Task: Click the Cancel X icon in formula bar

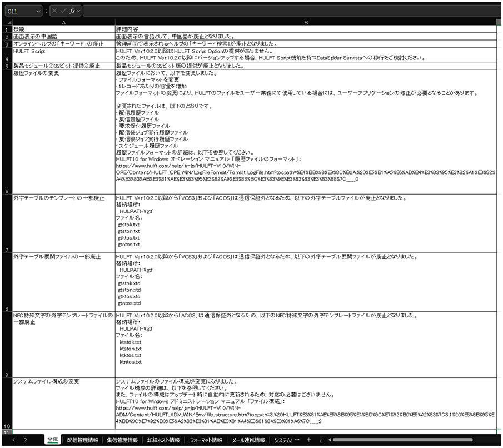Action: point(54,11)
